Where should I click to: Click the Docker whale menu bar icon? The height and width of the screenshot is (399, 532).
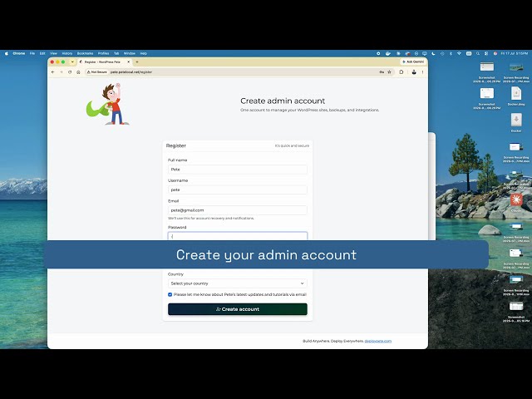[x=388, y=53]
